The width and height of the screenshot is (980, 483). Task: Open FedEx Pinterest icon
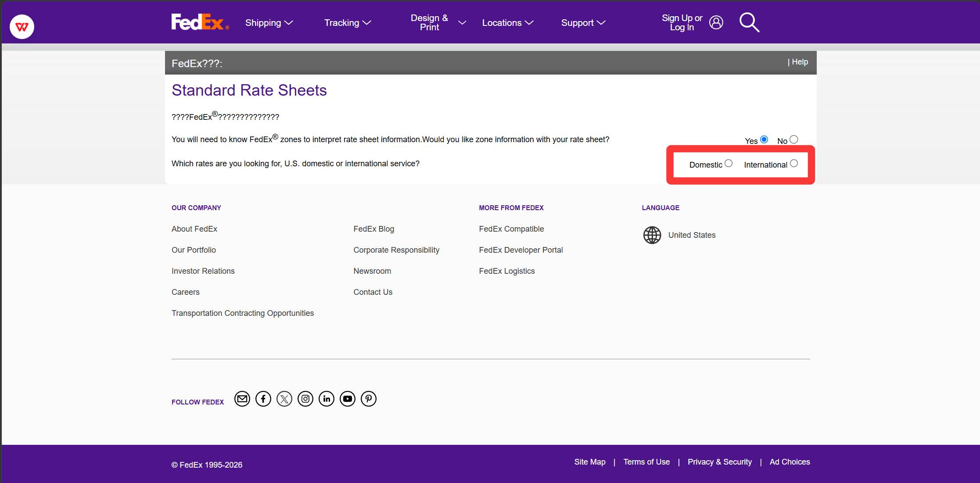pos(369,399)
